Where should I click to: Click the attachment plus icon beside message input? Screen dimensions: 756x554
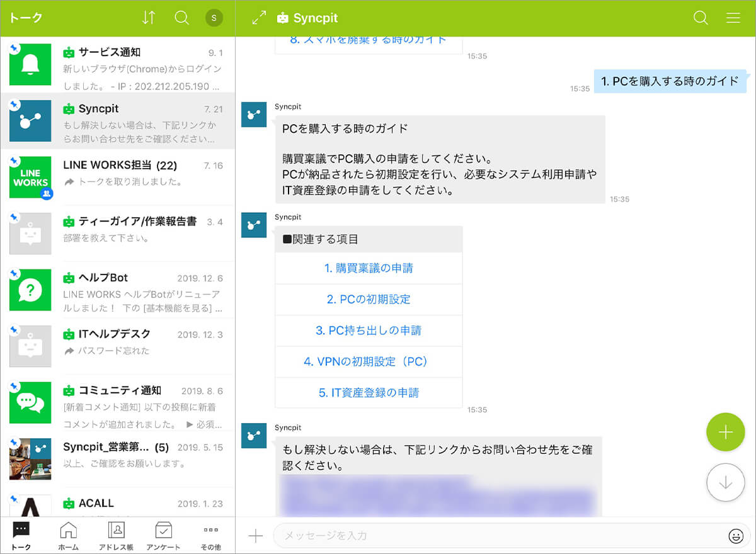point(255,536)
